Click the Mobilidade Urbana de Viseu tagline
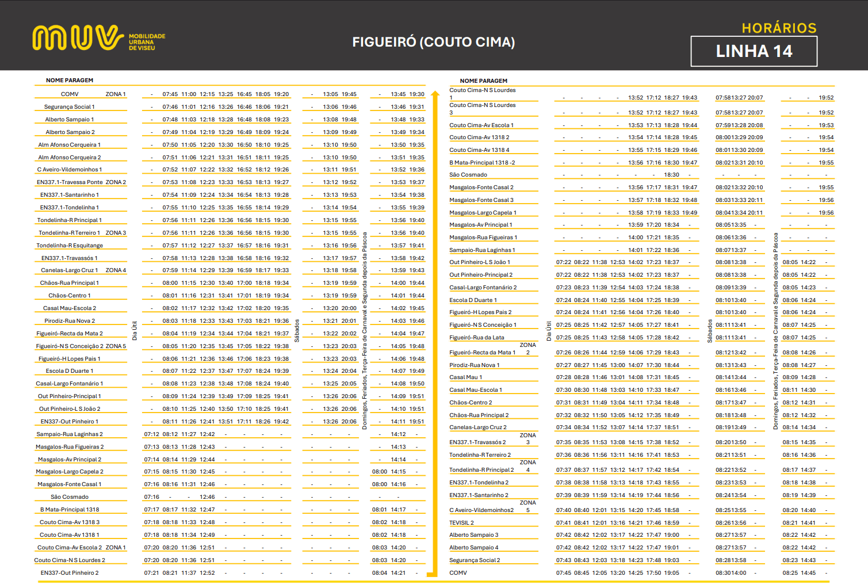Screen dimensions: 868x588 147,42
